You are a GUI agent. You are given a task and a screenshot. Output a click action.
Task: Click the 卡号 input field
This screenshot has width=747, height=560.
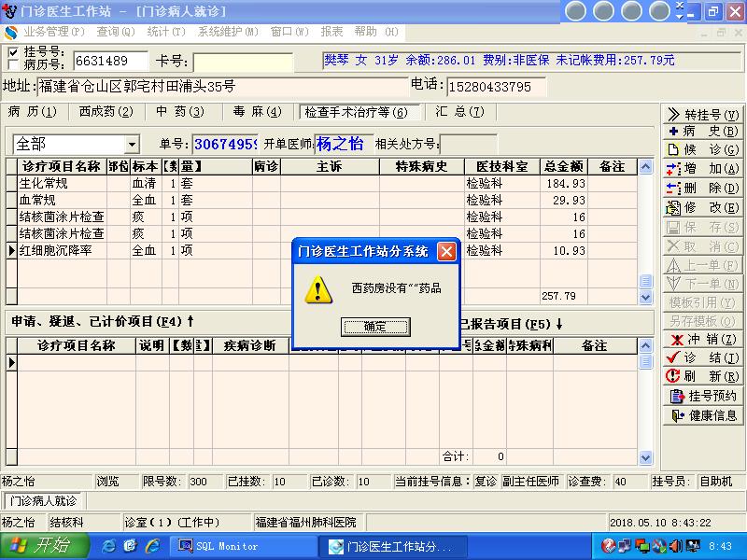(243, 63)
